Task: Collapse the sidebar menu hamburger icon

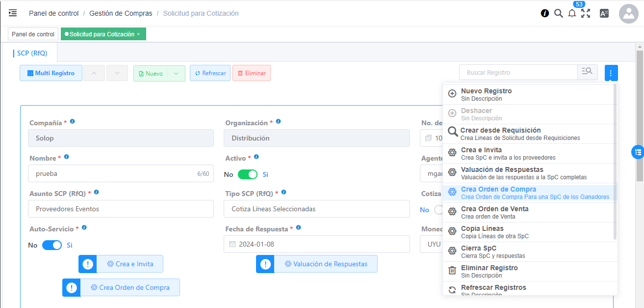Action: tap(13, 13)
